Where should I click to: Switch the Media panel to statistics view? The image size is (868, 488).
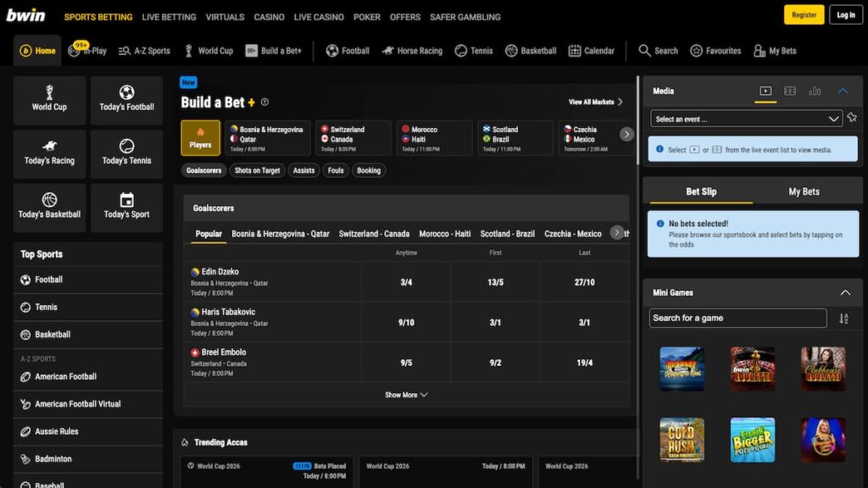click(x=815, y=91)
